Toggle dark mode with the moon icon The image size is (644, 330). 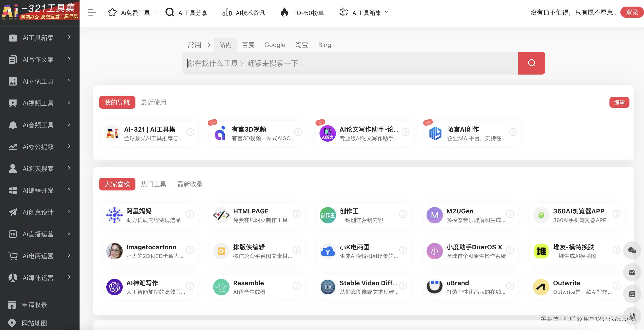pyautogui.click(x=632, y=316)
